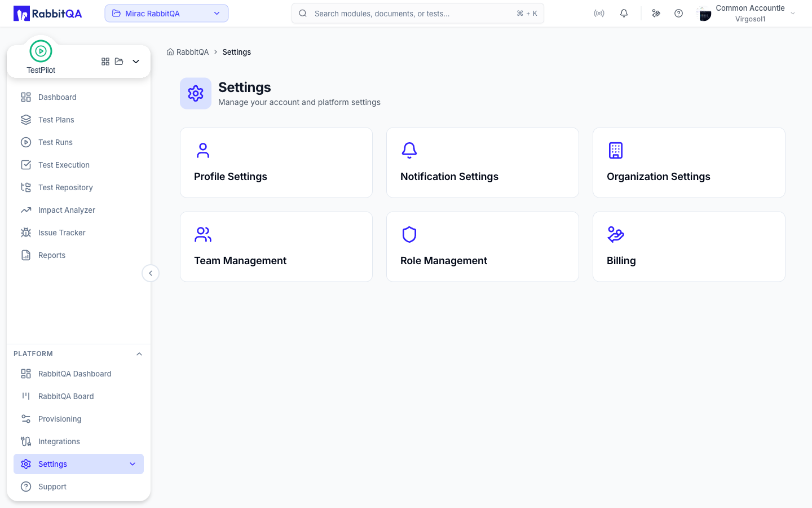Screen dimensions: 812x508
Task: Click the large Settings gear header icon
Action: pyautogui.click(x=196, y=93)
